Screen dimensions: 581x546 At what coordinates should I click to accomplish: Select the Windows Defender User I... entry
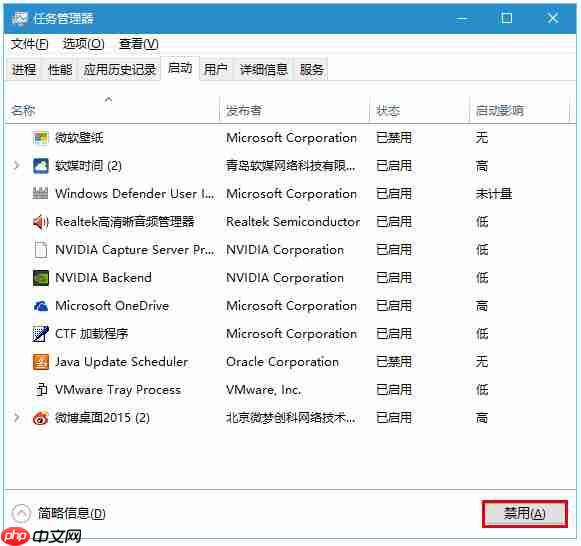tap(135, 193)
